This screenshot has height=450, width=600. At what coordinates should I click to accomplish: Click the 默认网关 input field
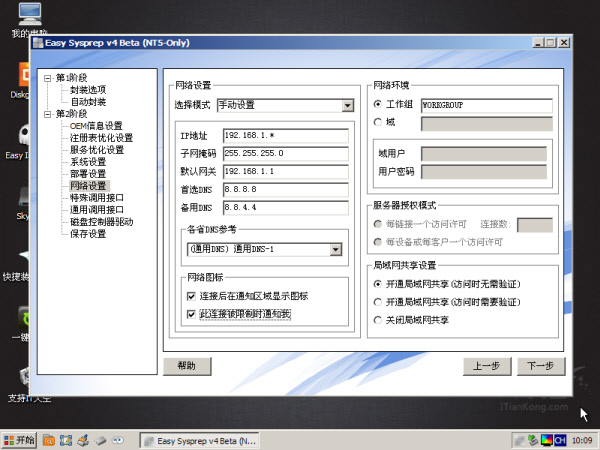286,171
